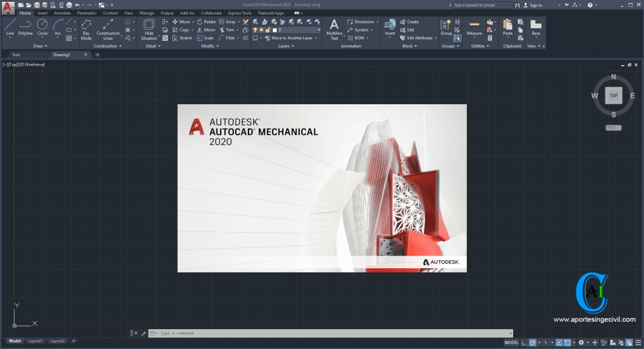The image size is (644, 349).
Task: Toggle the layer freeze sun icon
Action: point(262,30)
